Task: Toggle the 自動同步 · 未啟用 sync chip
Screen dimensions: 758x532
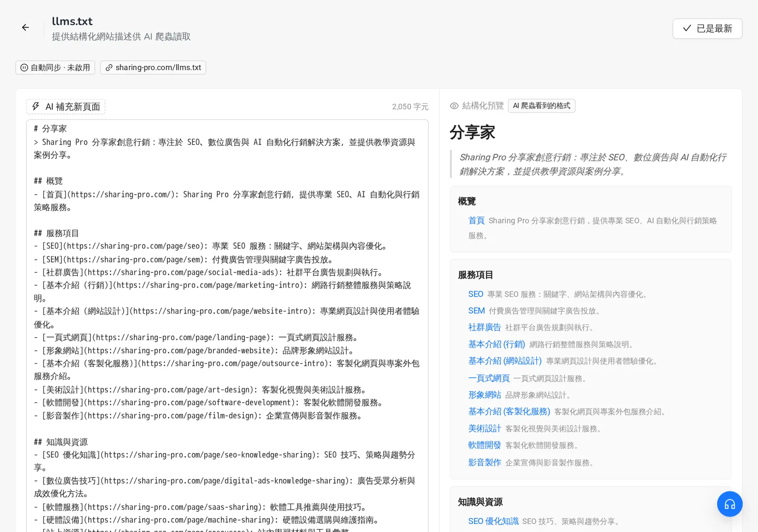Action: click(55, 68)
